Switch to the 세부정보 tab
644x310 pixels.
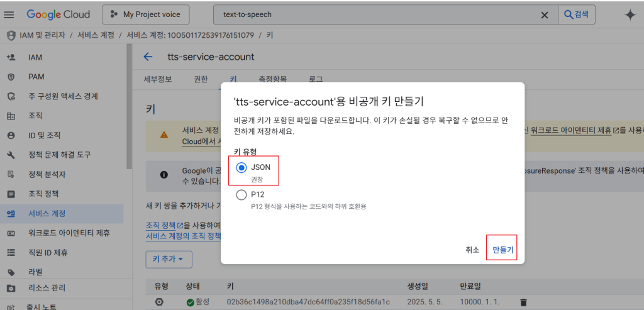(x=158, y=79)
